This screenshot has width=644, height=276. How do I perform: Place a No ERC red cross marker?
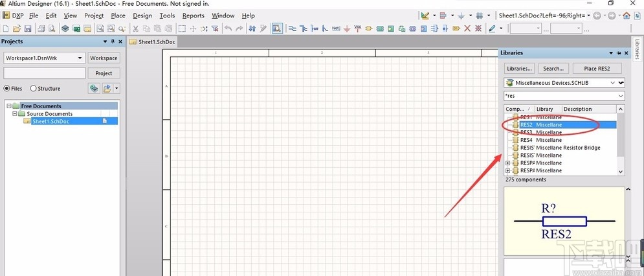tap(467, 29)
